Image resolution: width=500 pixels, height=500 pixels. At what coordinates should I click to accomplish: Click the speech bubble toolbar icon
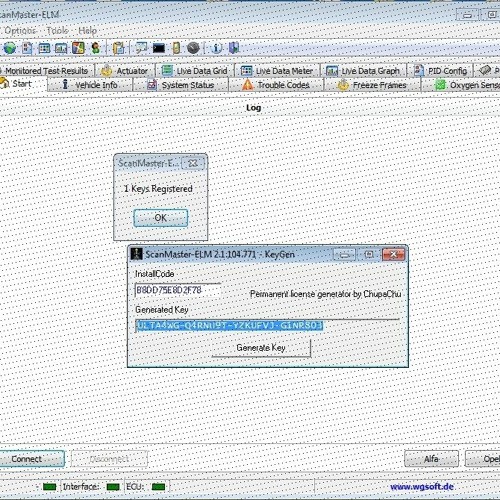pyautogui.click(x=141, y=48)
